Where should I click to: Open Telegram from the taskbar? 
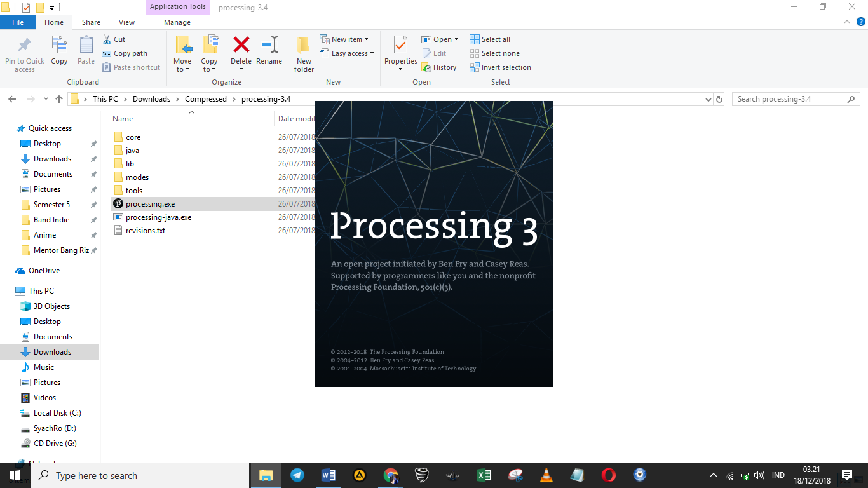297,475
